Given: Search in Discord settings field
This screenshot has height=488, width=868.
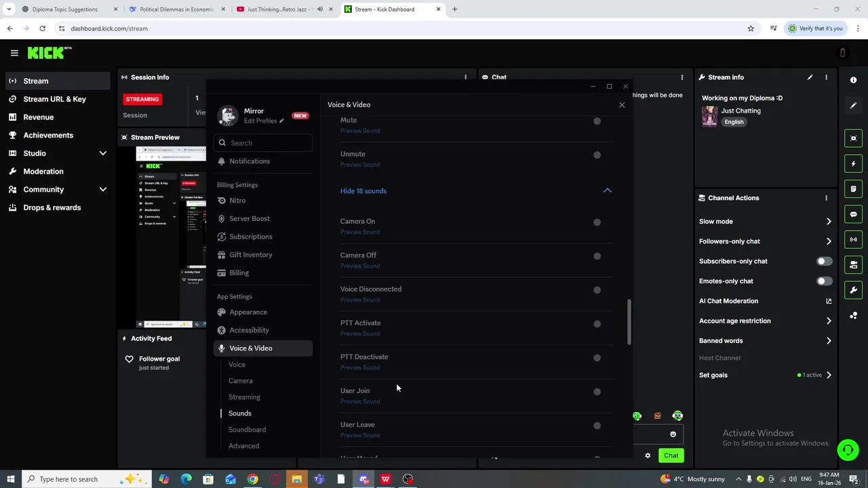Looking at the screenshot, I should pyautogui.click(x=264, y=143).
